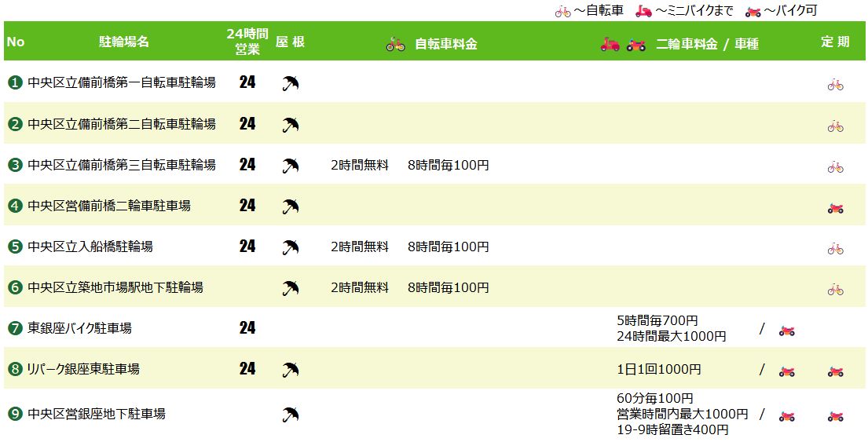Click the scooter legend icon beside ～ミニバイクまで
868x442 pixels.
(x=643, y=11)
